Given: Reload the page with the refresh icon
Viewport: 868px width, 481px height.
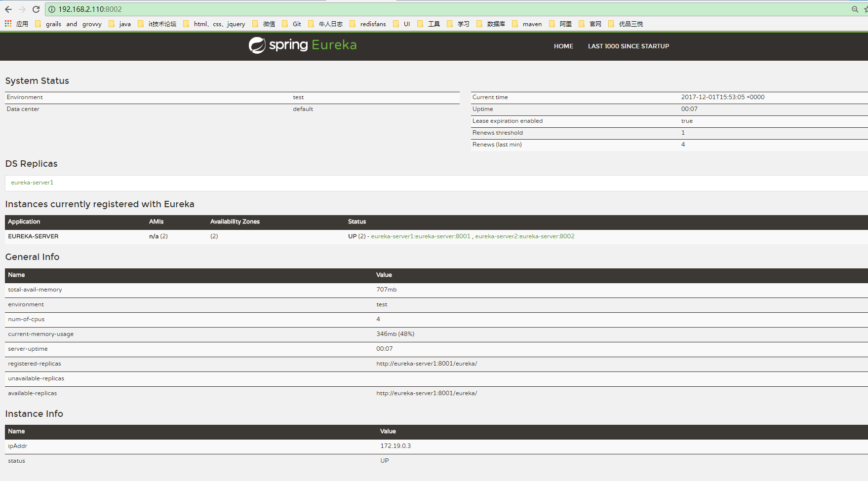Looking at the screenshot, I should tap(36, 9).
